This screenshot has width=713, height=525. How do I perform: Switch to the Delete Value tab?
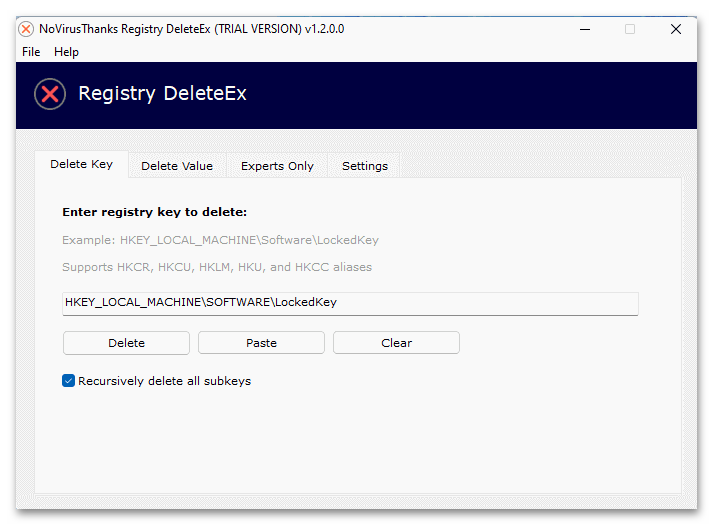[x=177, y=166]
